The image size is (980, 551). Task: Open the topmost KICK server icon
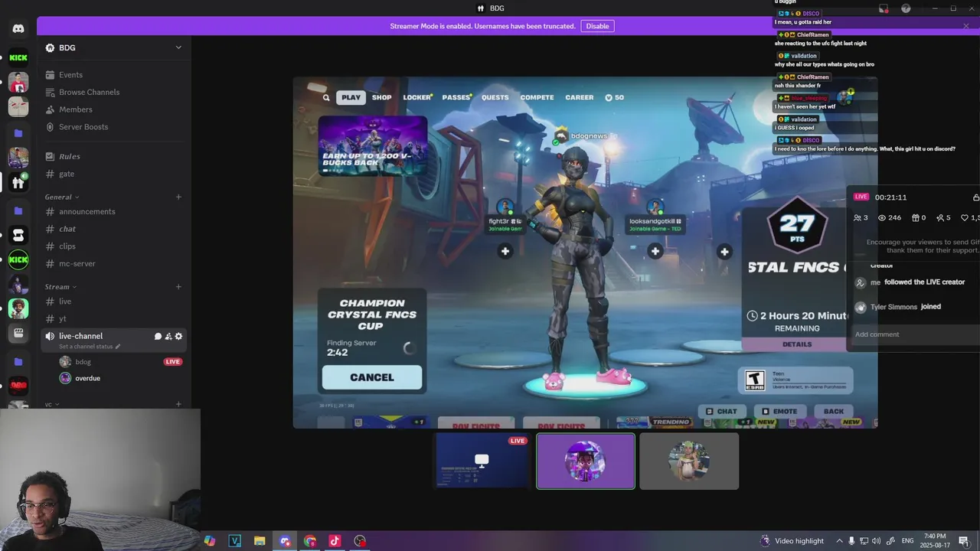18,57
